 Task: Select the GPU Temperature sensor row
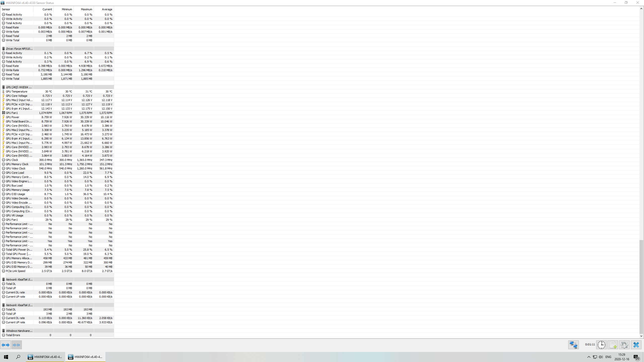57,92
